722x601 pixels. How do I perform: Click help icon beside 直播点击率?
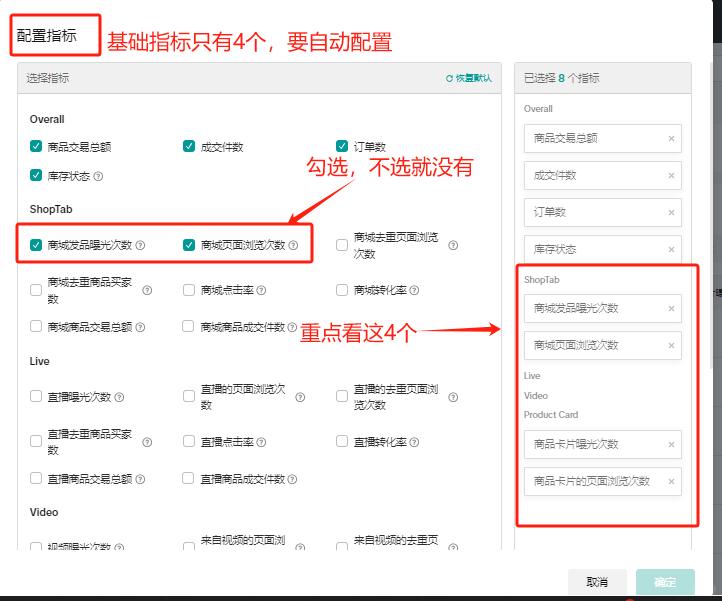point(261,442)
